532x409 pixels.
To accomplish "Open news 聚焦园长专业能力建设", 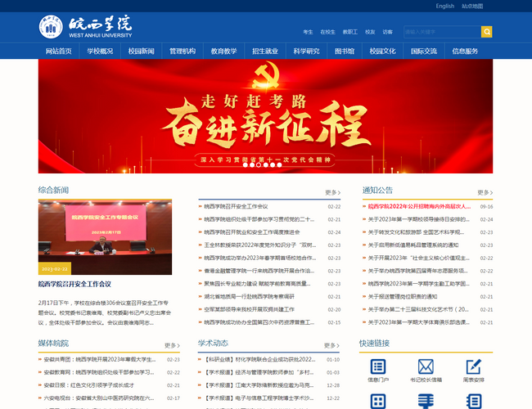I will (257, 284).
